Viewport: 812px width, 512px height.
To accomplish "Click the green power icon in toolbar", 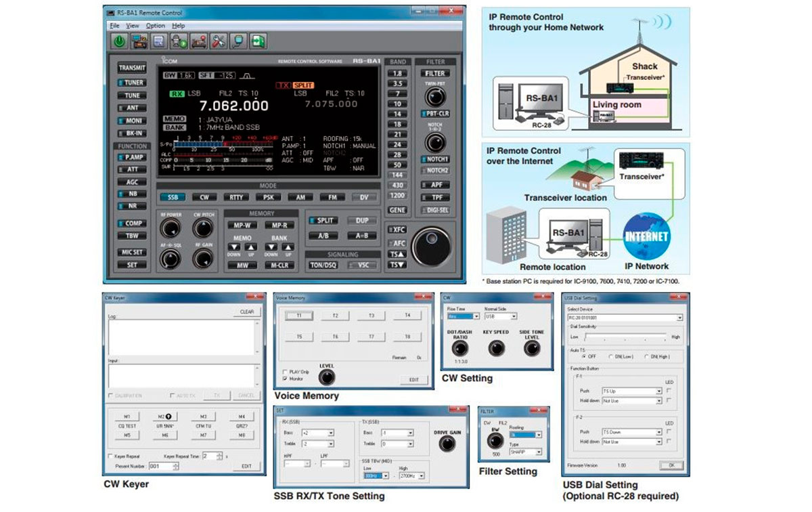I will click(x=120, y=41).
